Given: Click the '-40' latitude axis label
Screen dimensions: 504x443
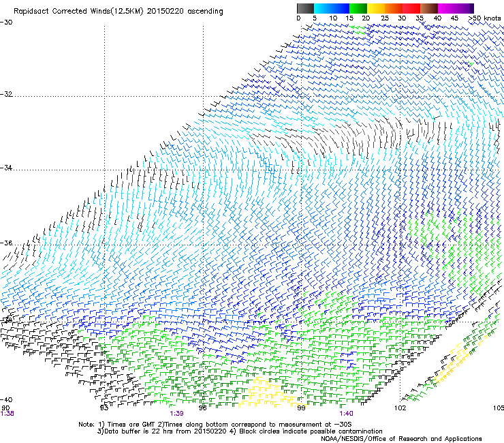Looking at the screenshot, I should [6, 399].
